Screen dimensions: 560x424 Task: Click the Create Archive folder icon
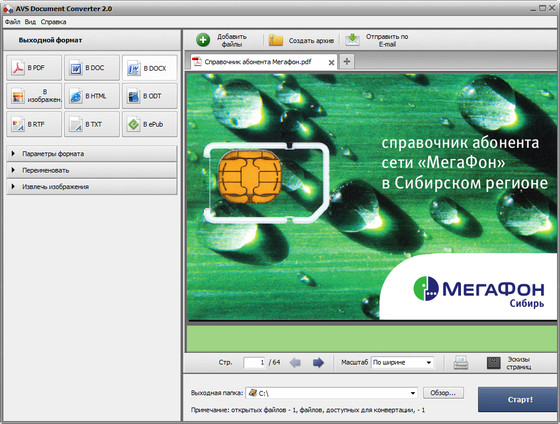click(x=276, y=40)
